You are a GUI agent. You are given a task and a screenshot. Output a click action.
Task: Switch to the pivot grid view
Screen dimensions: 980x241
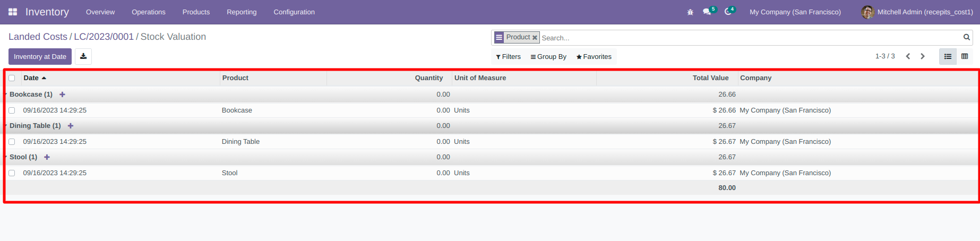click(x=965, y=56)
